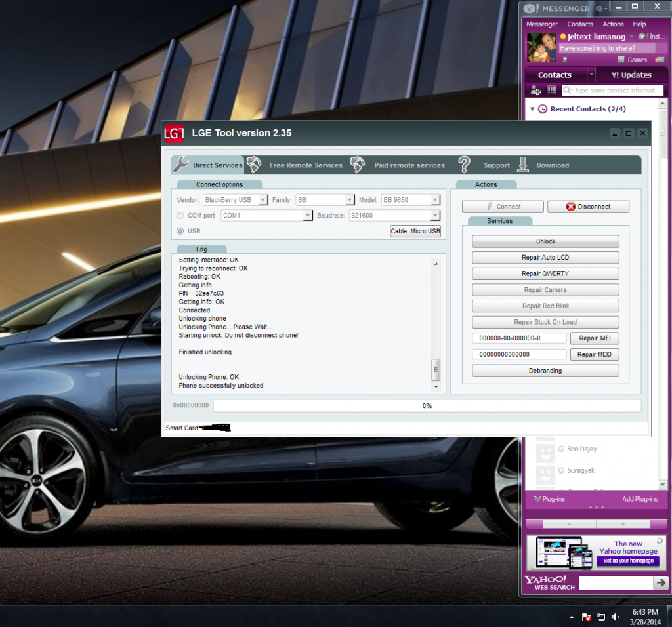The image size is (672, 627).
Task: Collapse the Recent Contacts group
Action: 532,109
